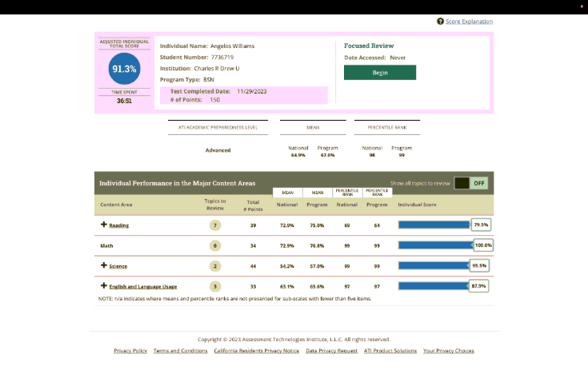Open the Privacy Policy footer link

(x=130, y=351)
